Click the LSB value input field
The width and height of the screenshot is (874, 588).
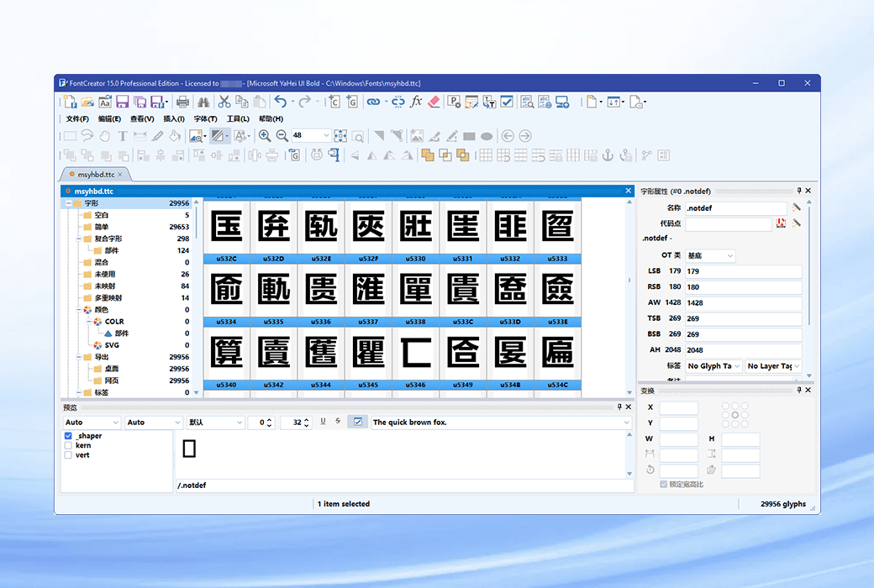[744, 271]
